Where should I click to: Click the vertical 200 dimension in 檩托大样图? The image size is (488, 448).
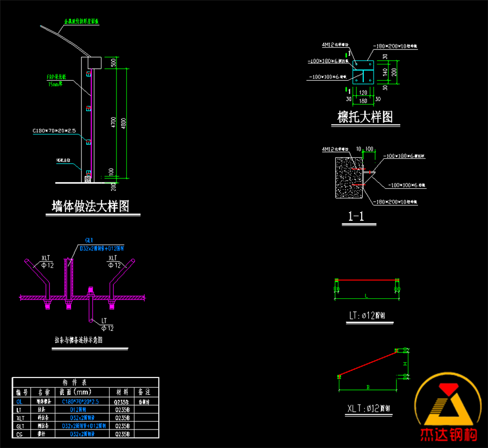coord(394,72)
